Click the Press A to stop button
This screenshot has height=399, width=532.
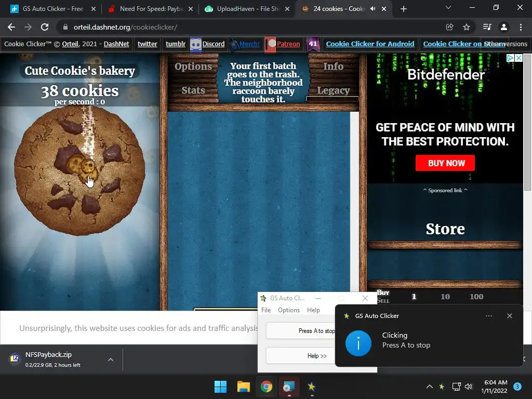click(x=301, y=331)
